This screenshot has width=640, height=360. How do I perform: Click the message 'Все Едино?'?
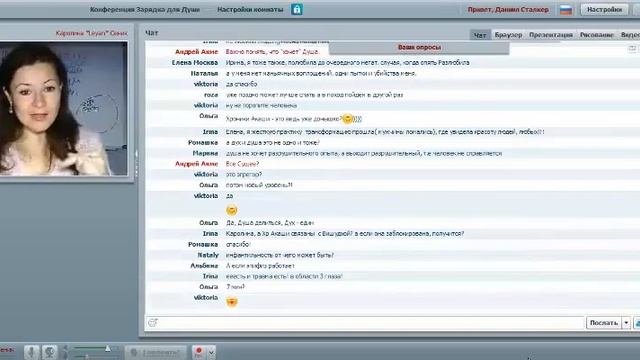pos(242,164)
